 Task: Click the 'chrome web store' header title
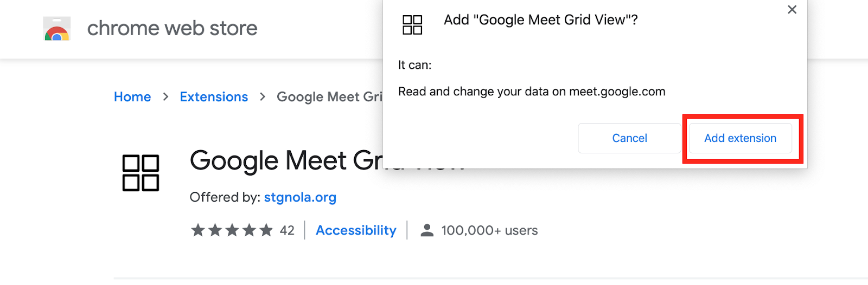[x=173, y=28]
